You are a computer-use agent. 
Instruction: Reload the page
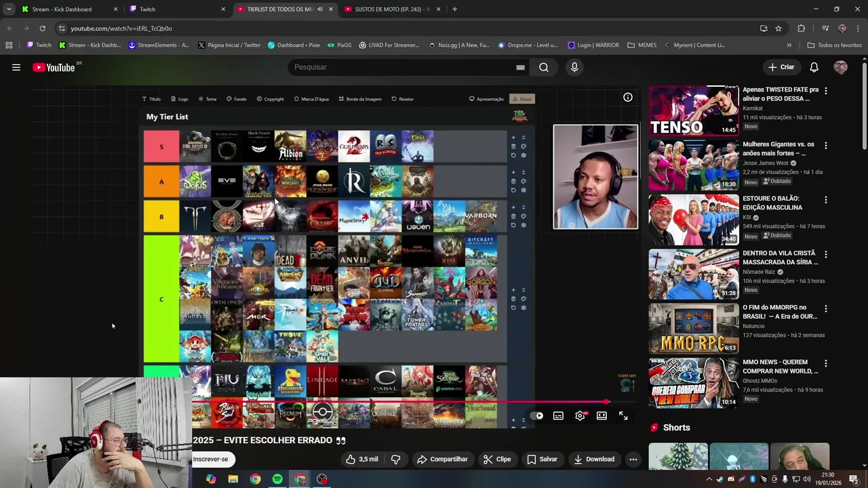point(42,28)
